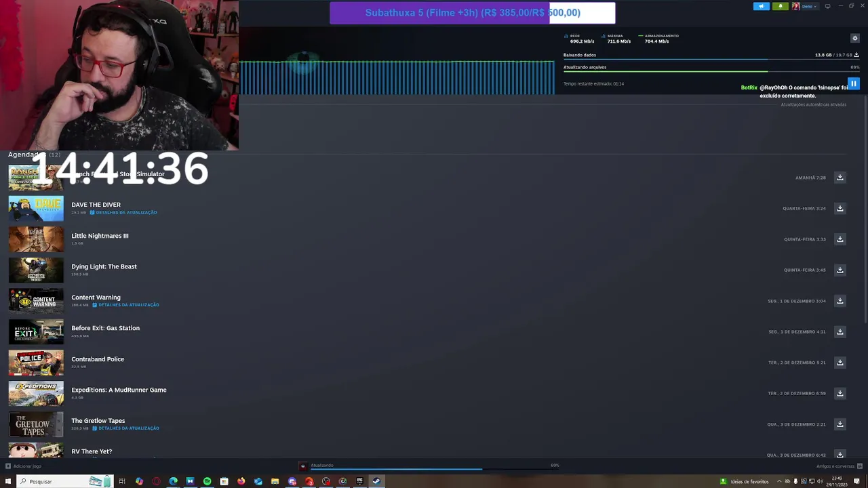The image size is (868, 488).
Task: Click the Atualizando arquivos progress bar
Action: tap(711, 71)
